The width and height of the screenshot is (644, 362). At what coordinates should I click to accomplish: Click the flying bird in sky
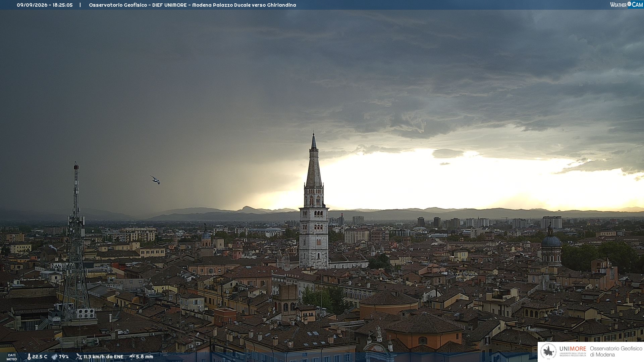pos(155,180)
